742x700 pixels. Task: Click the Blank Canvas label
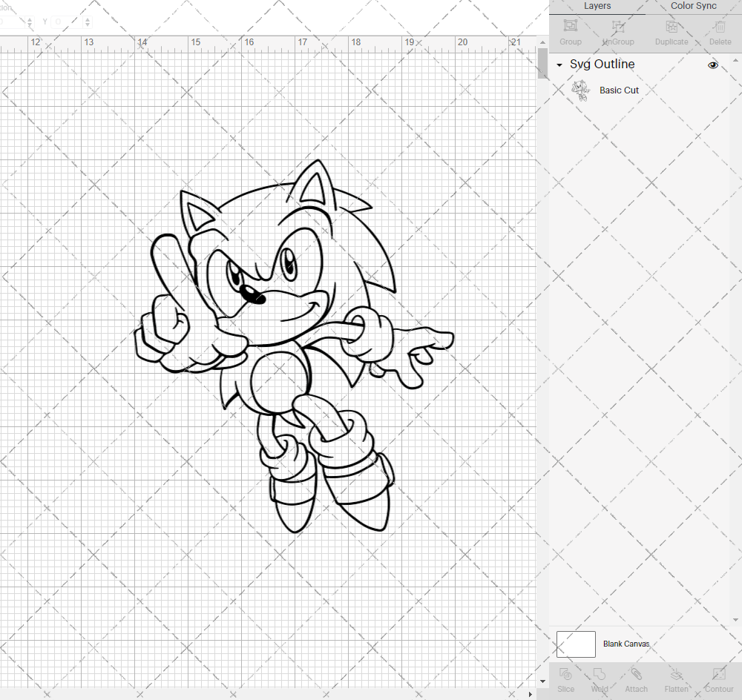tap(626, 644)
